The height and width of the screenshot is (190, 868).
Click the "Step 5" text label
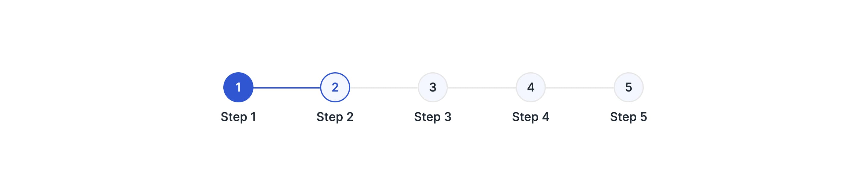click(628, 117)
